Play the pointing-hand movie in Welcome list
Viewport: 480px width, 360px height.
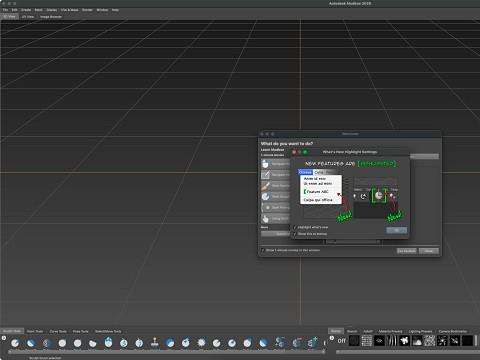[275, 219]
